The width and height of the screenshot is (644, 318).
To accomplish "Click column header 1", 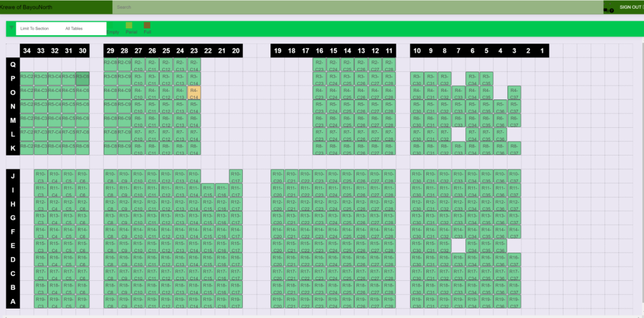I will click(542, 50).
